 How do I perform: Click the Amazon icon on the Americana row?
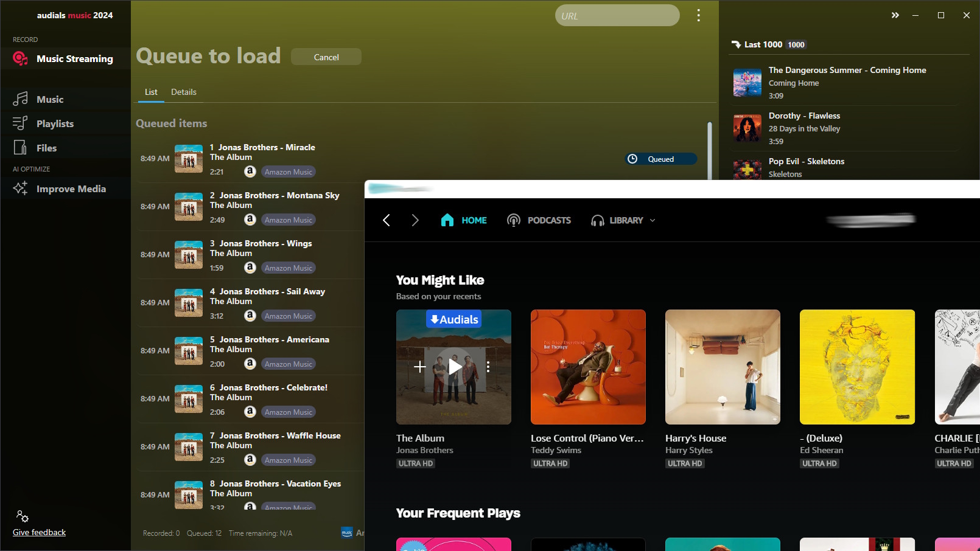coord(250,364)
